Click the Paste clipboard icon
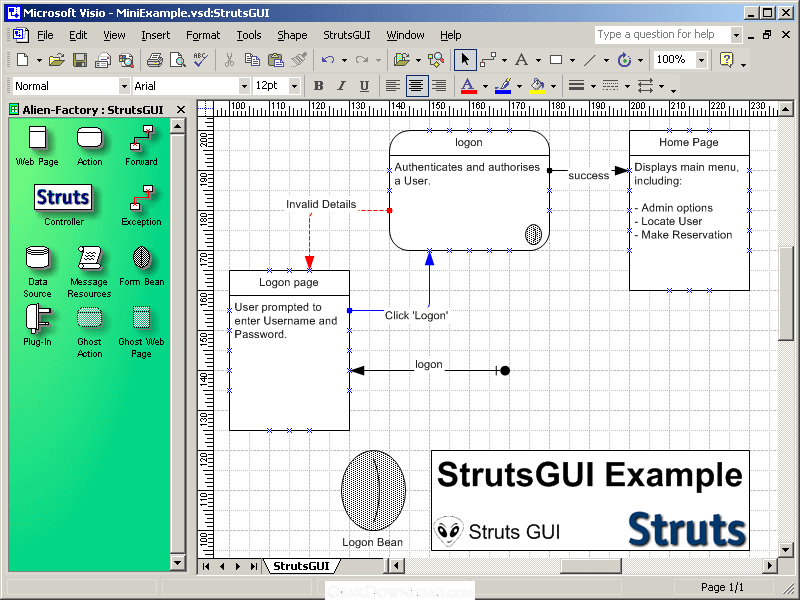Screen dimensions: 800x600 [276, 60]
